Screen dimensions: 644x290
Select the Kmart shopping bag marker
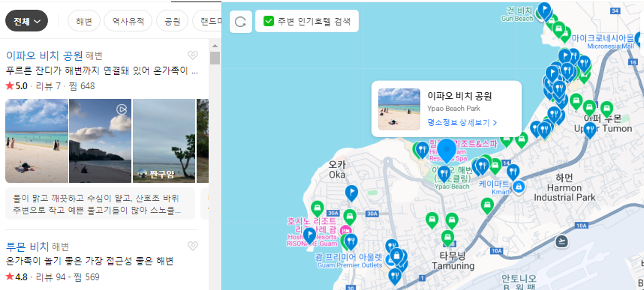click(x=519, y=187)
